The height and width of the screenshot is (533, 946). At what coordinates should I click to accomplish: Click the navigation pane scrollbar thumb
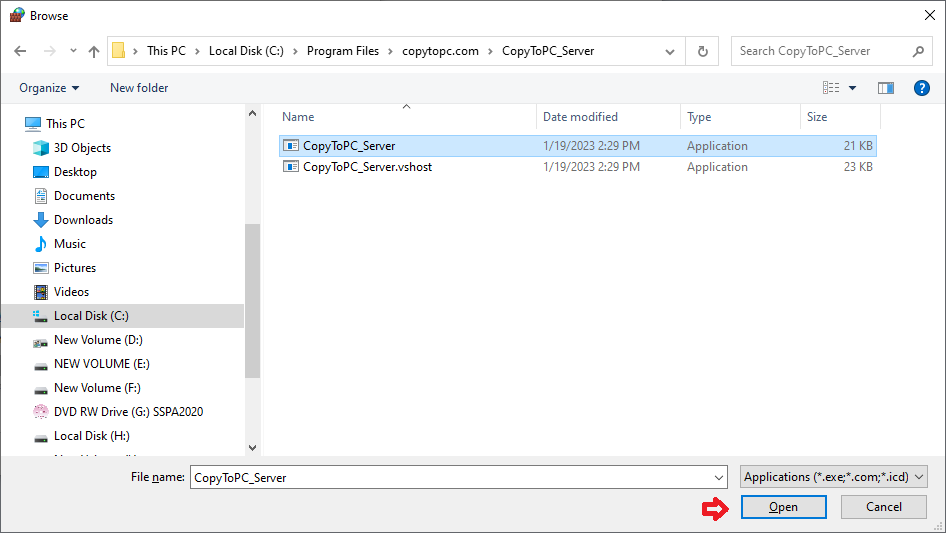click(x=252, y=301)
